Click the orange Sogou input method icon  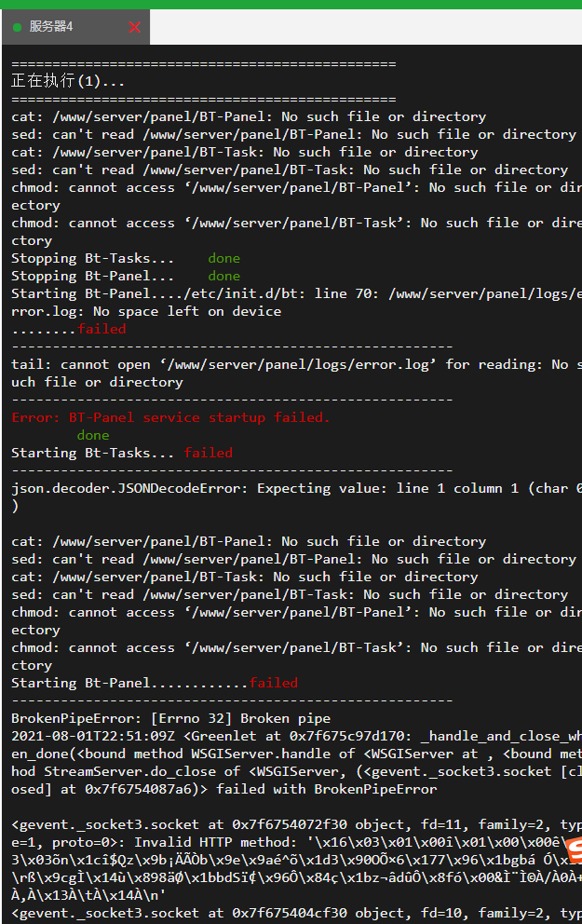[575, 851]
